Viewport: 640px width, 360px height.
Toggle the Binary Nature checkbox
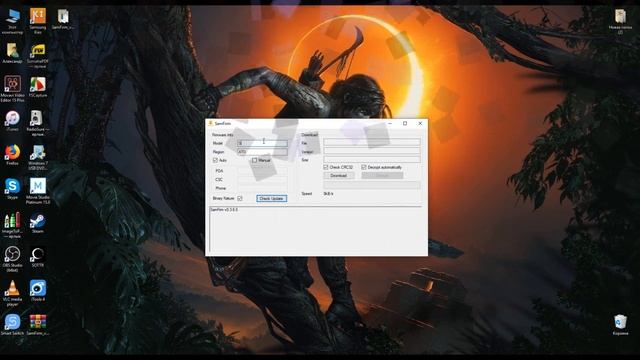coord(240,198)
